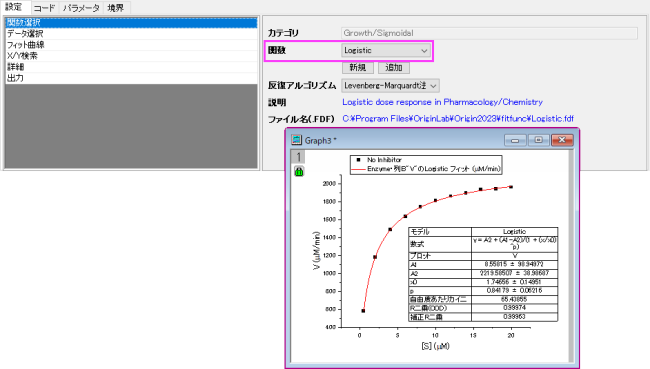The height and width of the screenshot is (369, 650).
Task: Click the 数式 equation cell in table
Action: (514, 243)
